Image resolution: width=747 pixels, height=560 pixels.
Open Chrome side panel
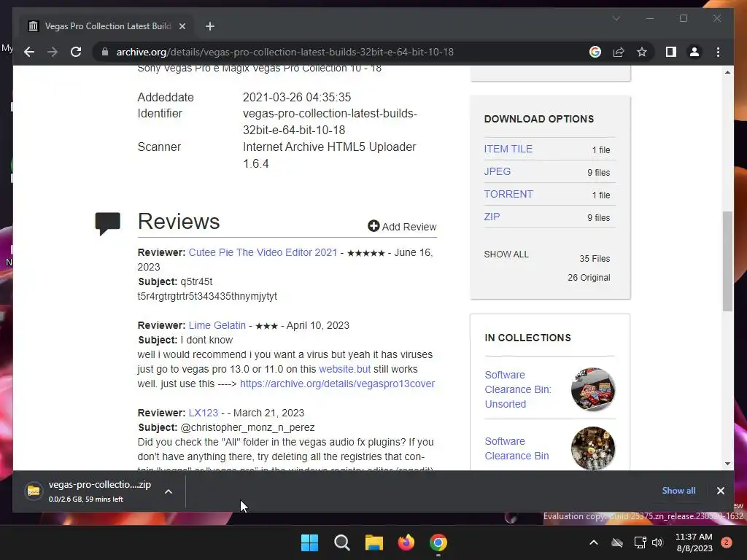(671, 52)
